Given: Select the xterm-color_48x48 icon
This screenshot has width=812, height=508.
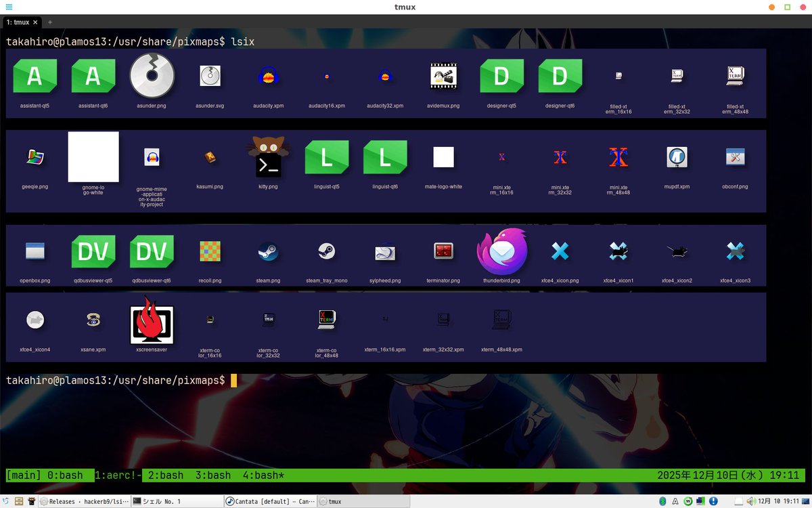Looking at the screenshot, I should tap(327, 319).
